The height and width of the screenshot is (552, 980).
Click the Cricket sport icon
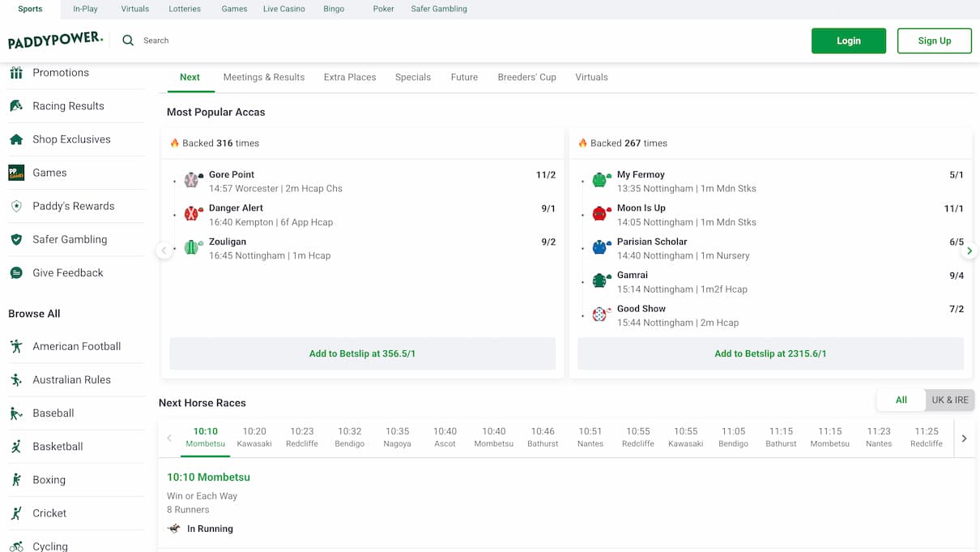[x=16, y=513]
